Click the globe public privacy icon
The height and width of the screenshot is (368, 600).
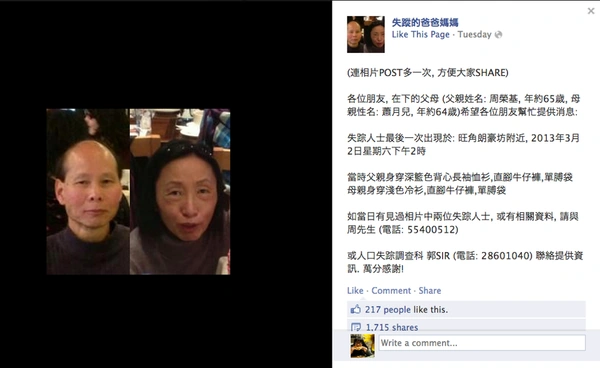tap(498, 34)
